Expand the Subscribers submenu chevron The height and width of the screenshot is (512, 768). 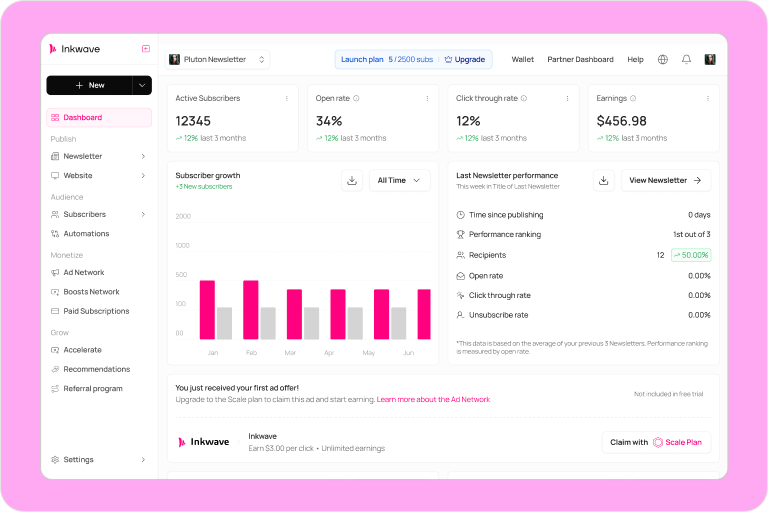pos(143,214)
